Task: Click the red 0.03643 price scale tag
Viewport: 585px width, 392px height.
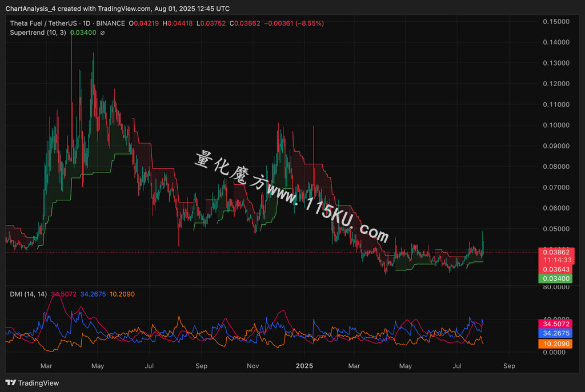Action: pos(556,269)
